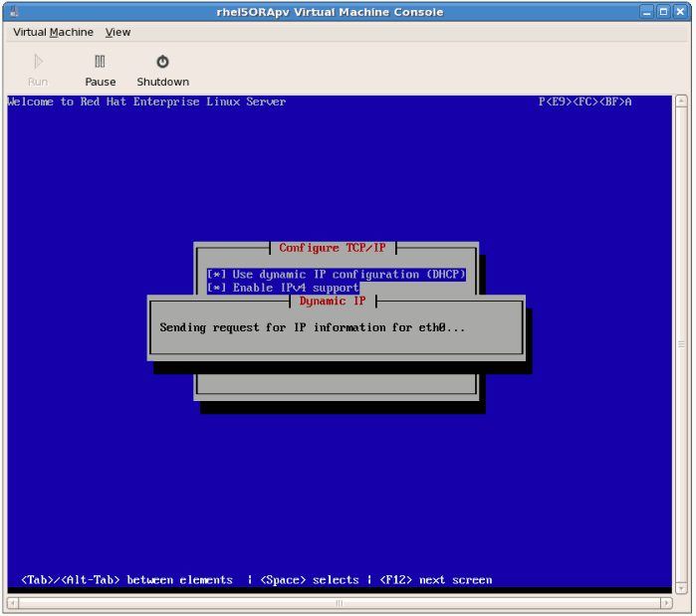
Task: Click the scroll up arrow
Action: coord(682,101)
